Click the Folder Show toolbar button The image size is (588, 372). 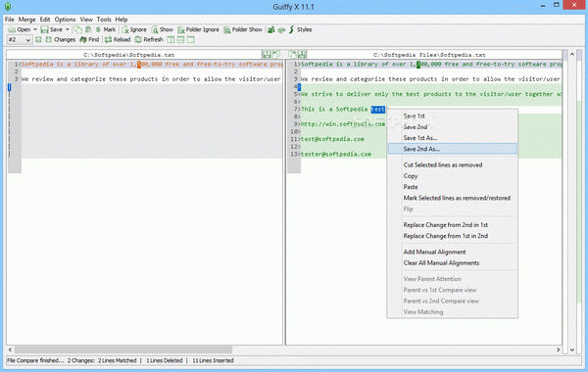point(243,29)
